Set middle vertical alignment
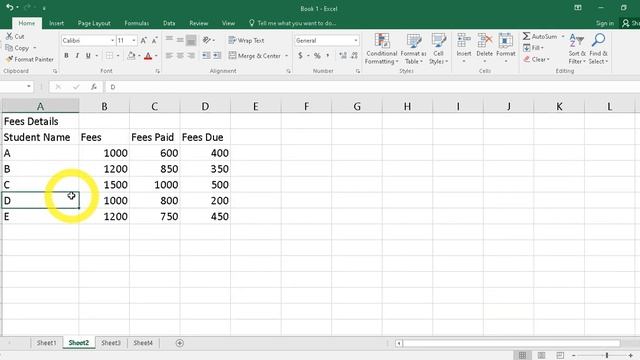The height and width of the screenshot is (360, 640). [x=180, y=40]
